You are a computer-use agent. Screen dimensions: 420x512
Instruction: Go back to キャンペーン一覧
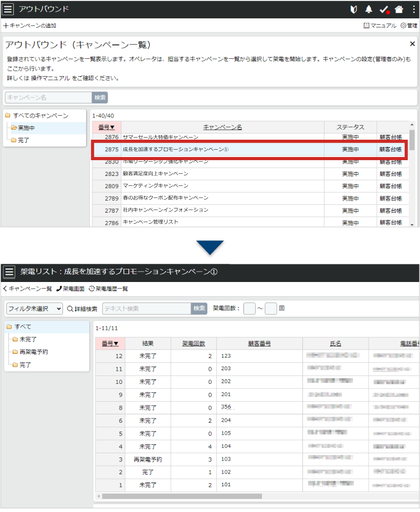pyautogui.click(x=27, y=289)
